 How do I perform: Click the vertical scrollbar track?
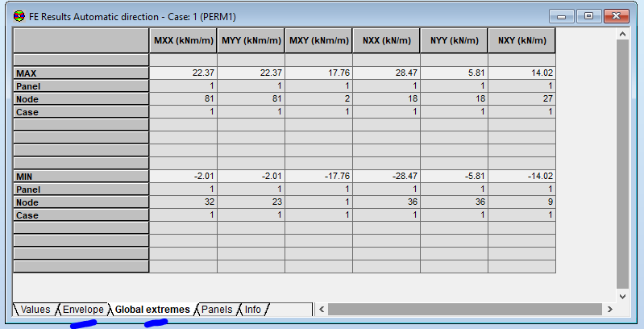pos(623,164)
